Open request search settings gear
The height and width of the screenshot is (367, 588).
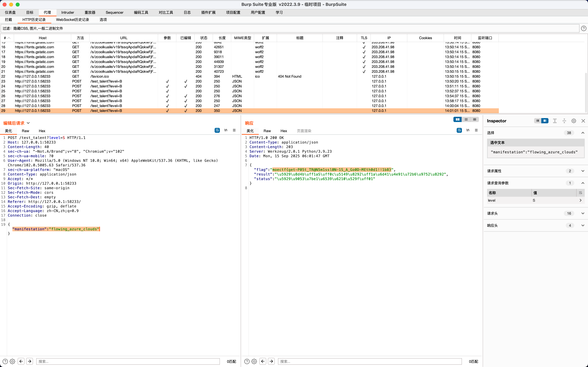(x=13, y=361)
